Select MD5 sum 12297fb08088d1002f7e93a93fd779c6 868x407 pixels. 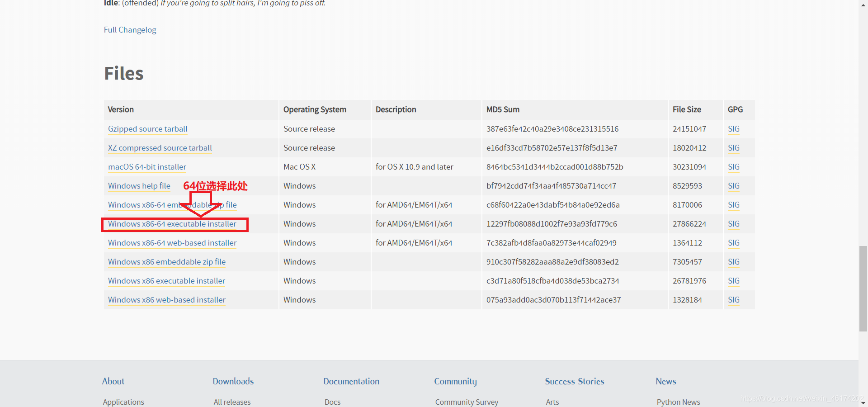pyautogui.click(x=552, y=224)
